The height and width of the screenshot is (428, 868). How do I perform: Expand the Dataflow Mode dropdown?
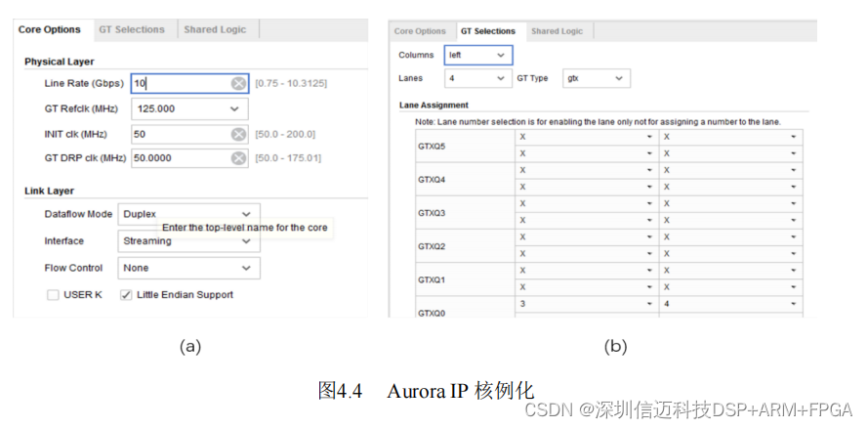coord(188,214)
